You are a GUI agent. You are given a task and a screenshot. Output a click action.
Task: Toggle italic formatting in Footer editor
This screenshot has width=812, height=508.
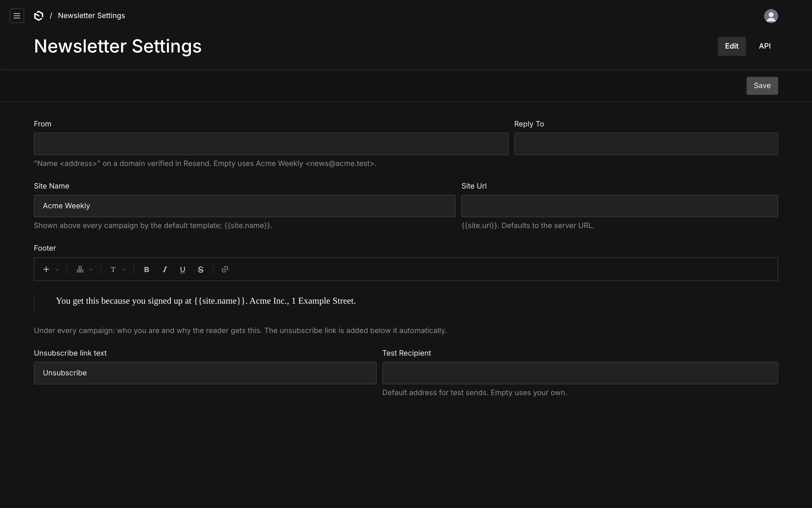(x=165, y=270)
